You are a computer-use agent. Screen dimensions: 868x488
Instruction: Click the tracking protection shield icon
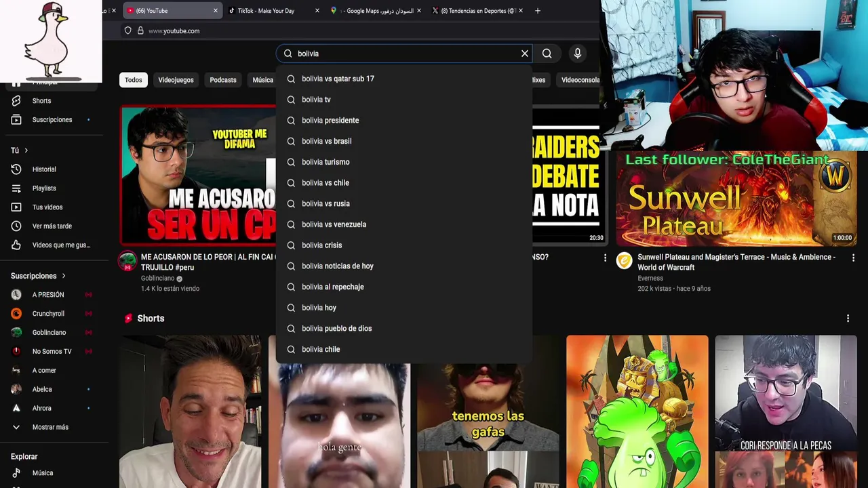tap(127, 30)
